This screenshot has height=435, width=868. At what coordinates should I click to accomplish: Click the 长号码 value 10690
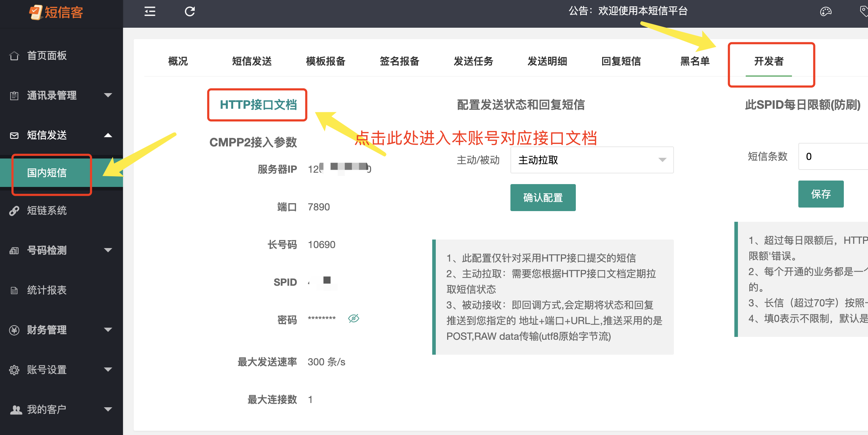click(322, 245)
